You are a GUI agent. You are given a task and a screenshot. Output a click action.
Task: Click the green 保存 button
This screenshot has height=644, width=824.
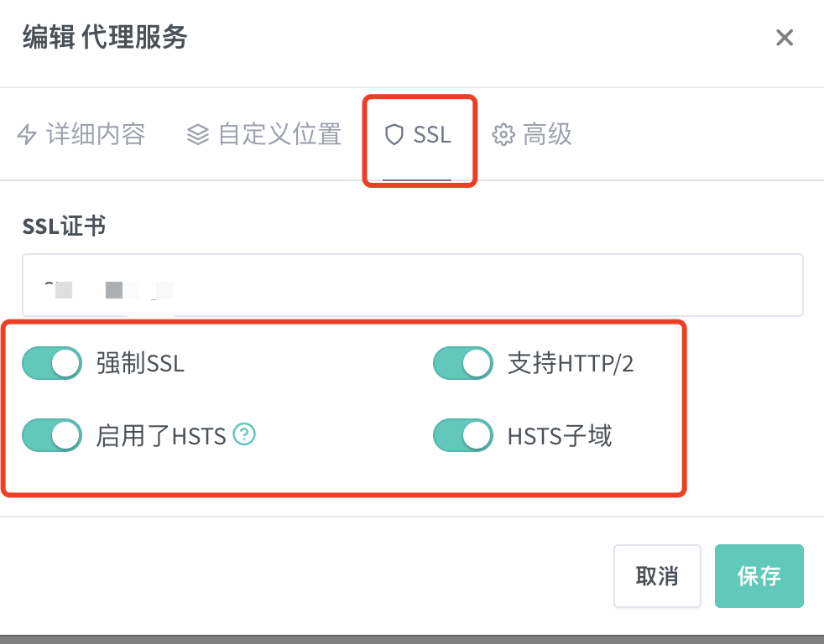coord(759,576)
